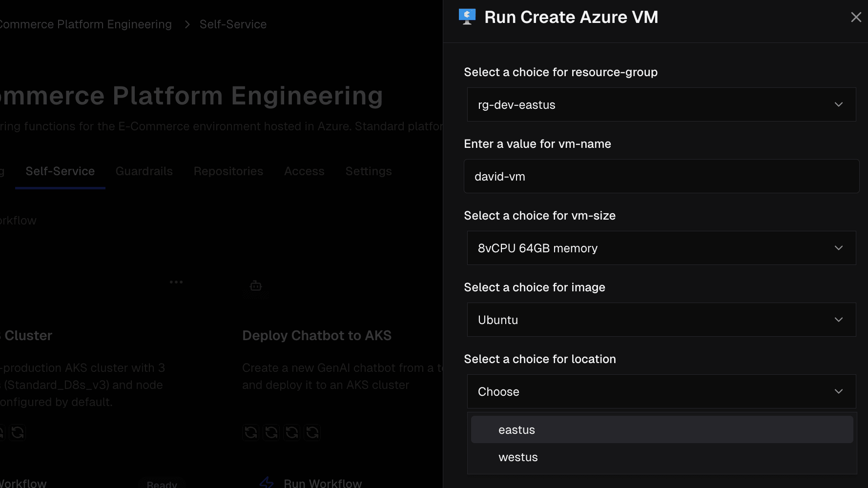The height and width of the screenshot is (488, 868).
Task: Close the Run Create Azure VM panel
Action: coord(856,18)
